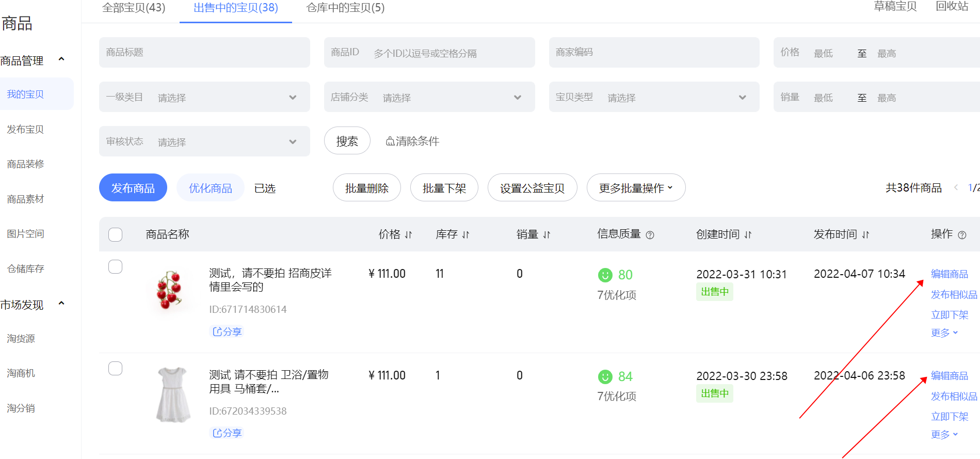The image size is (980, 459).
Task: Sort the table by 价格 arrows icon
Action: (x=408, y=235)
